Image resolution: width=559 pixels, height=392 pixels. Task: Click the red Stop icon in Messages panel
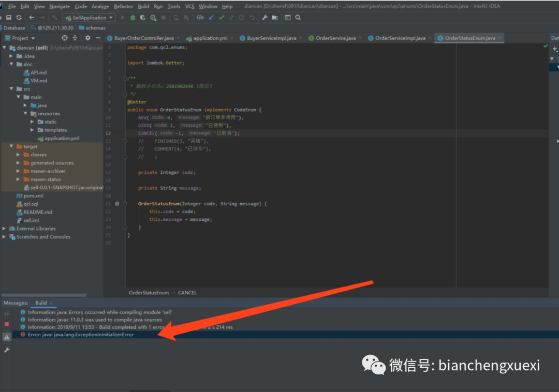coord(7,324)
